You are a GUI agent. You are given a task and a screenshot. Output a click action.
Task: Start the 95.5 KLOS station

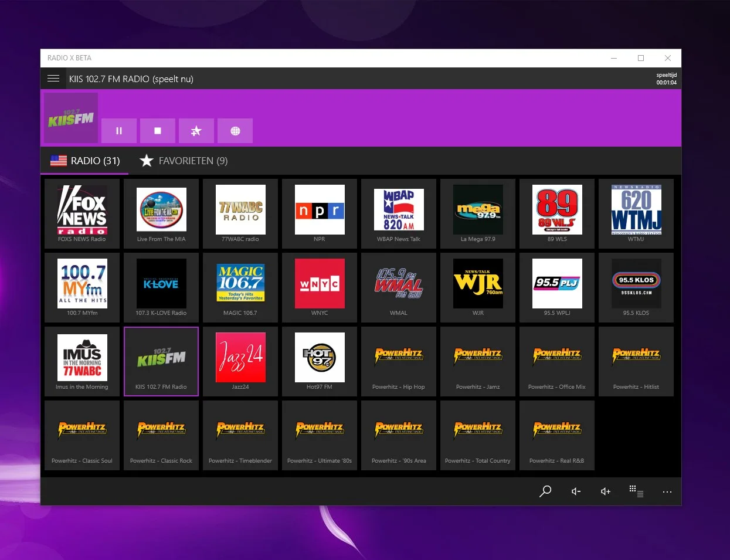636,287
